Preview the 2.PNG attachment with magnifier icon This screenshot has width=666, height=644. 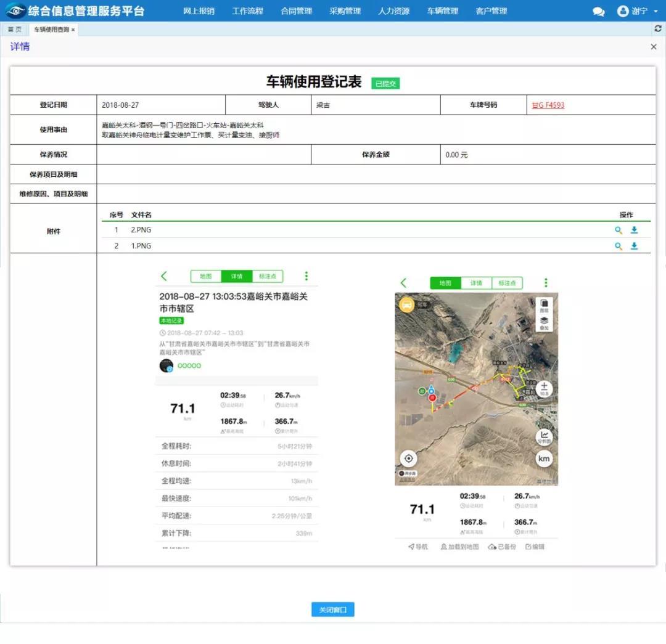[x=619, y=230]
